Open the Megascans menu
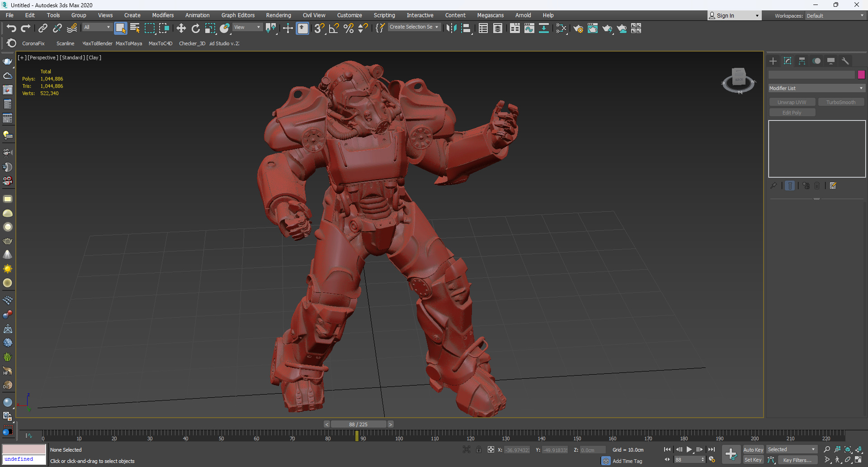Viewport: 868px width, 467px height. [x=490, y=15]
